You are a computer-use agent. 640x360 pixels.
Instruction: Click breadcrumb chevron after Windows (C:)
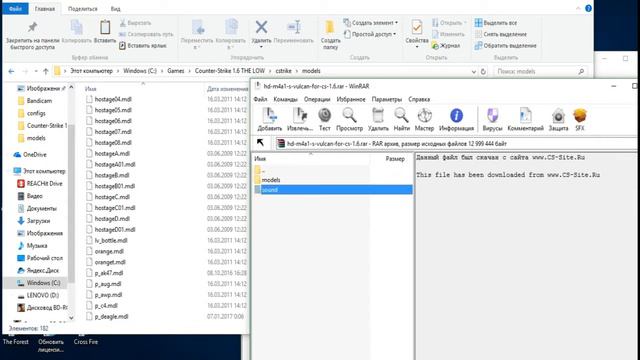[x=162, y=71]
